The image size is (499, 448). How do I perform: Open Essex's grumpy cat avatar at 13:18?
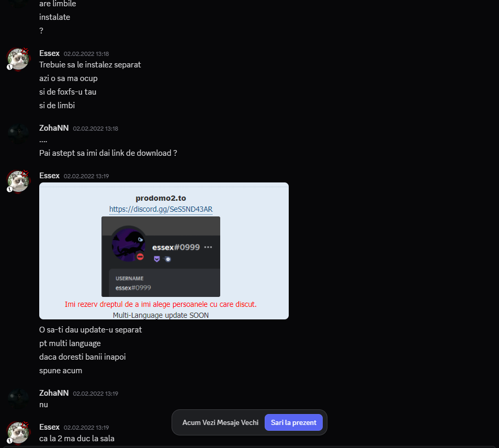[18, 59]
